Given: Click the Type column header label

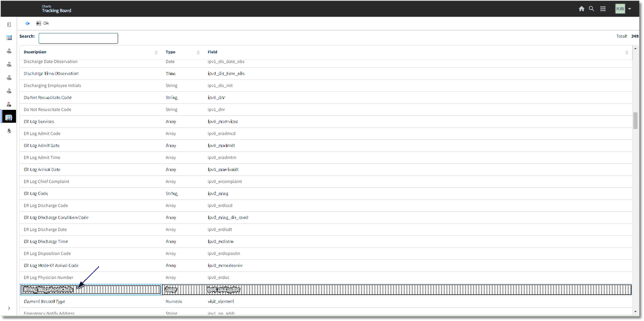Looking at the screenshot, I should (x=171, y=52).
